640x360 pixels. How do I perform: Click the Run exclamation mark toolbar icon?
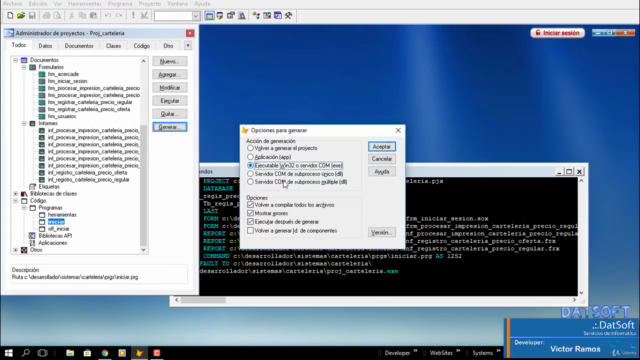point(133,16)
